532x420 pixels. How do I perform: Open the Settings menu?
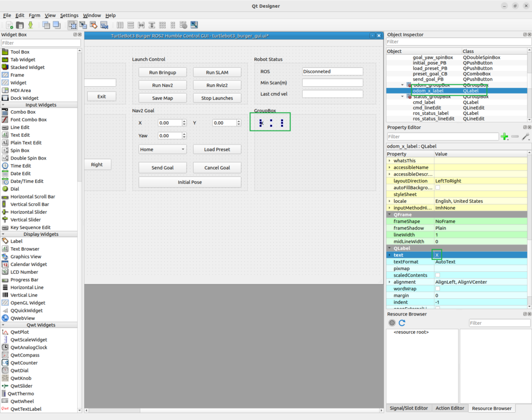point(69,15)
